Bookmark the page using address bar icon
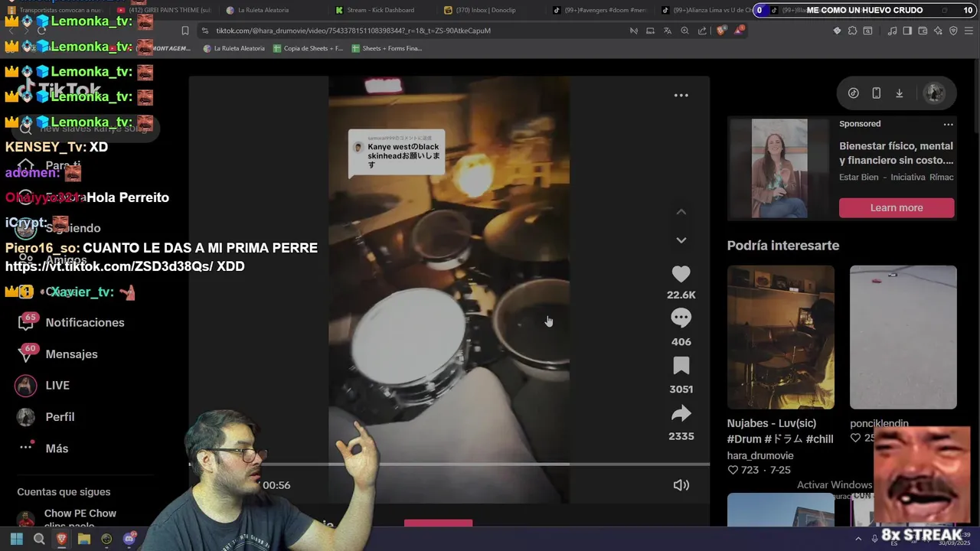The width and height of the screenshot is (980, 551). (185, 31)
